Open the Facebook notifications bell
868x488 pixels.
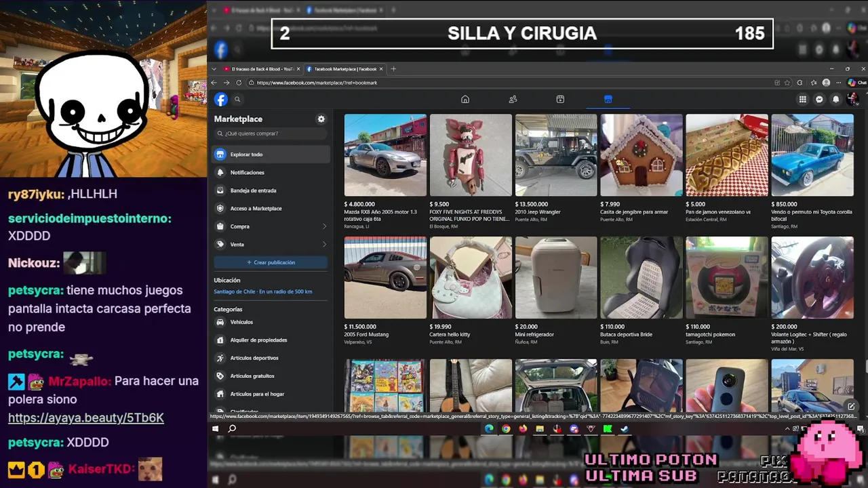click(x=836, y=100)
